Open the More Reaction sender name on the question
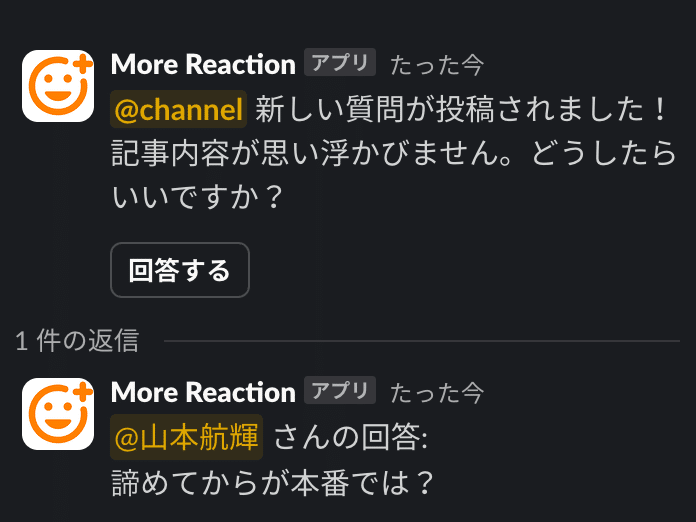This screenshot has width=696, height=522. pos(203,65)
